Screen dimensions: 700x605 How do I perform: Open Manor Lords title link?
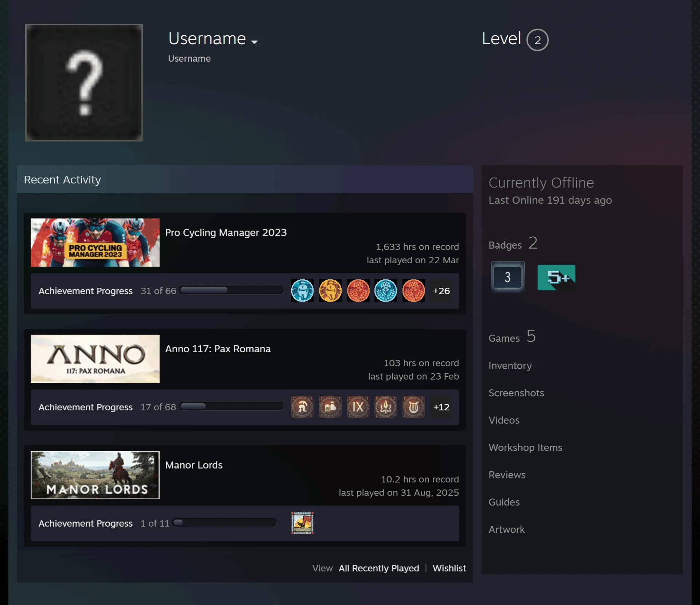[194, 465]
